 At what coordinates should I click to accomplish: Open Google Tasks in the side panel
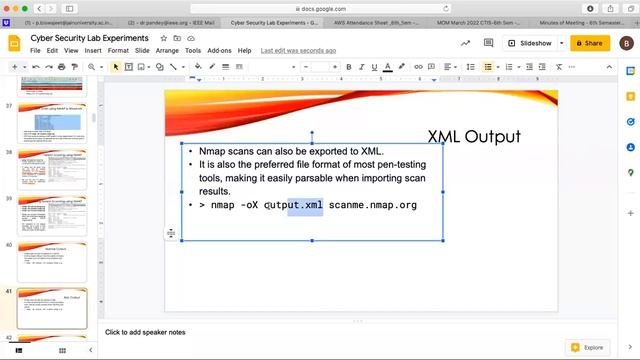pyautogui.click(x=631, y=122)
